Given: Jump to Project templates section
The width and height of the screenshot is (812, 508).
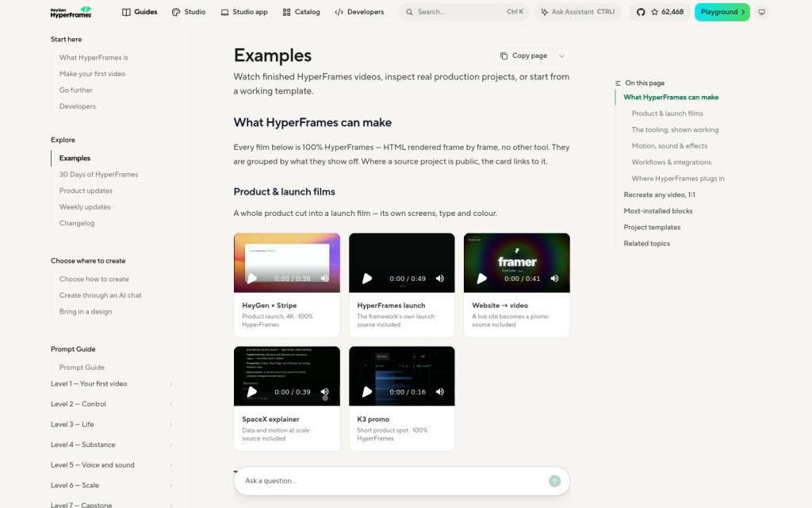Looking at the screenshot, I should [x=652, y=228].
